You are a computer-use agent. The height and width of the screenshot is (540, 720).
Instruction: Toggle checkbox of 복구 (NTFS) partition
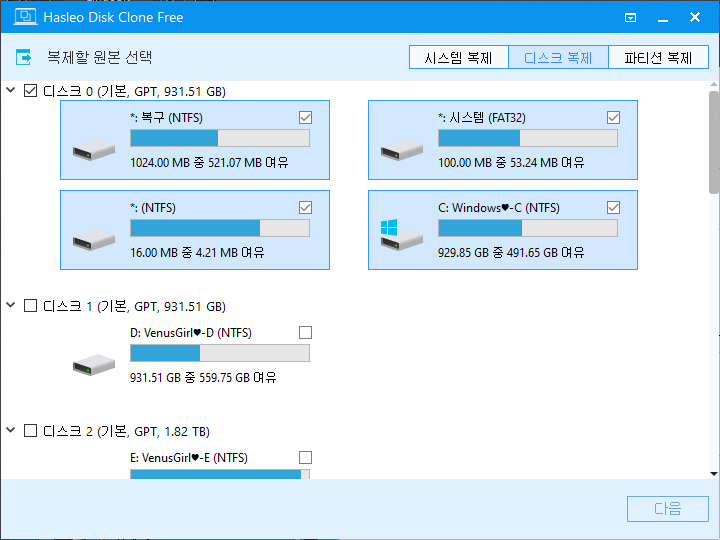(x=305, y=118)
